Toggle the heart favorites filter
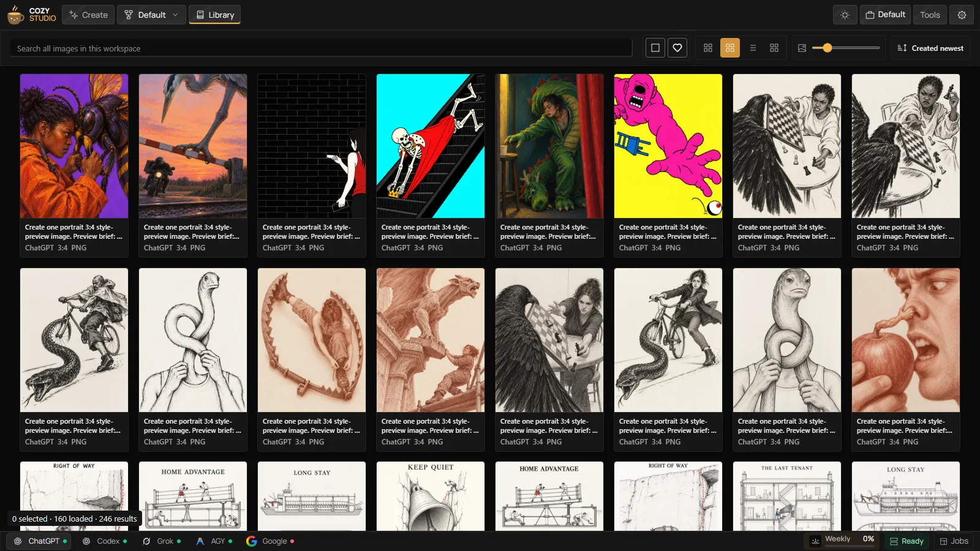The width and height of the screenshot is (980, 551). [677, 48]
